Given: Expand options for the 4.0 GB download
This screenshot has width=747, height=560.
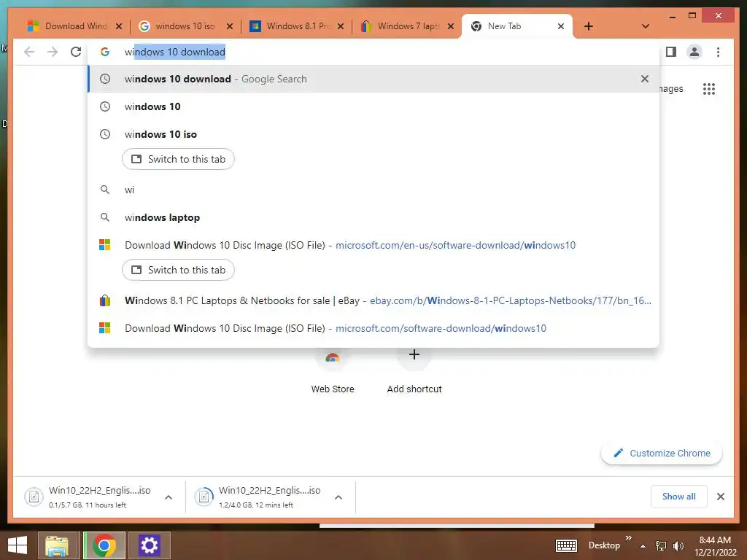Looking at the screenshot, I should click(x=338, y=497).
